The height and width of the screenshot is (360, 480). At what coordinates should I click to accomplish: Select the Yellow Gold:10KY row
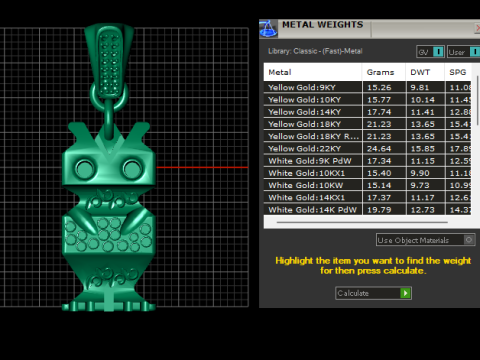pyautogui.click(x=367, y=100)
